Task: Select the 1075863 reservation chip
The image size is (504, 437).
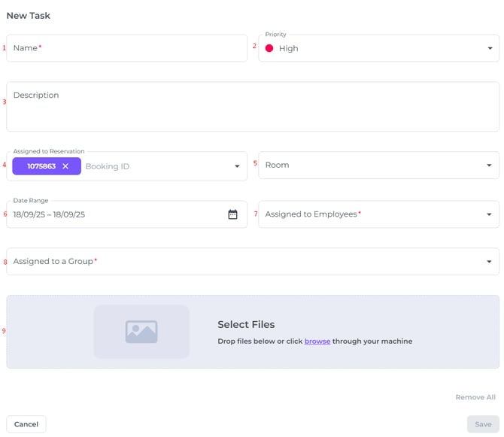Action: [41, 166]
